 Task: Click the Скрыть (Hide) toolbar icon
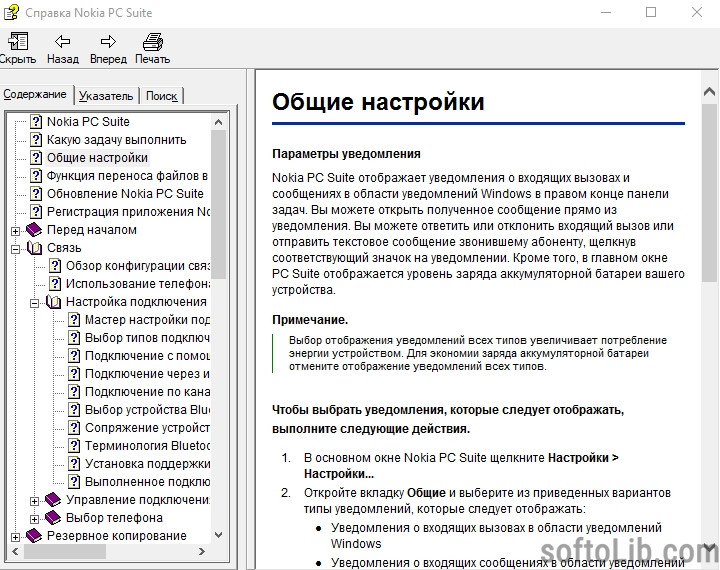tap(18, 42)
